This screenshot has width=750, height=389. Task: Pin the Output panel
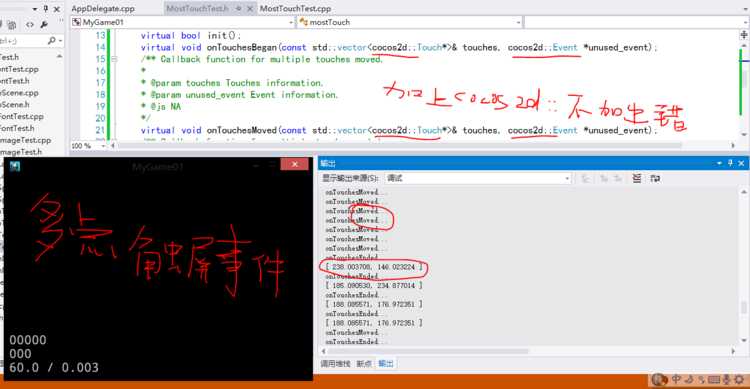pos(730,163)
